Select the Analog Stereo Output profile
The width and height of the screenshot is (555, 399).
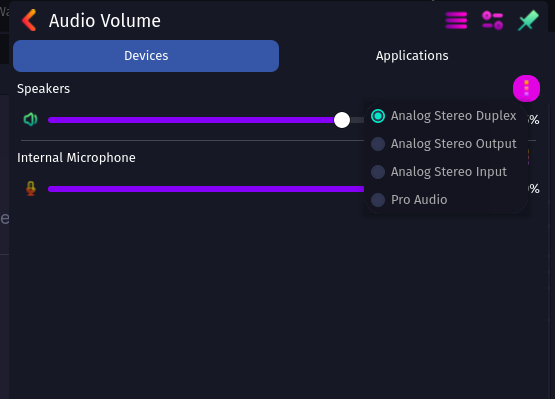click(446, 144)
